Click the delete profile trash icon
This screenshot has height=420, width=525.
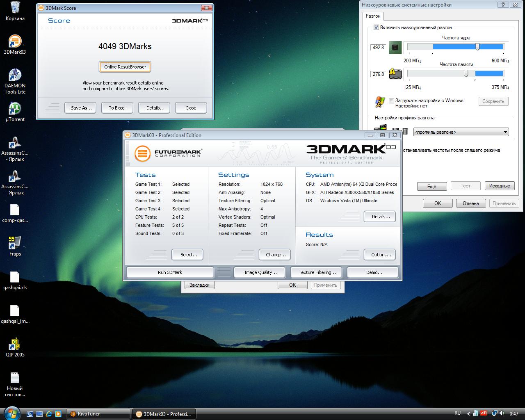click(x=405, y=131)
